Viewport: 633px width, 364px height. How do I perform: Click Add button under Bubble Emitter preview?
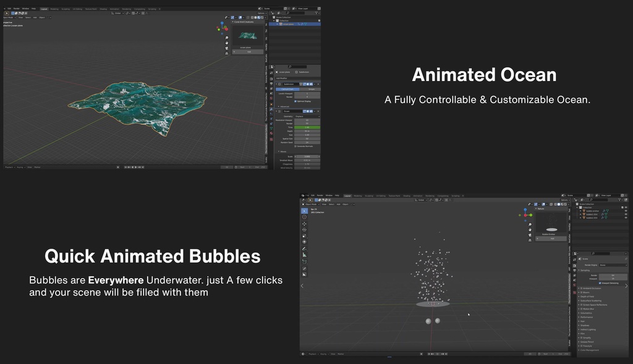coord(551,239)
